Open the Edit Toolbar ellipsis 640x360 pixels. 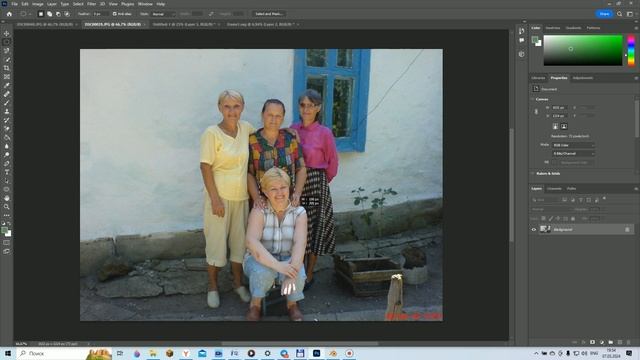tap(7, 215)
